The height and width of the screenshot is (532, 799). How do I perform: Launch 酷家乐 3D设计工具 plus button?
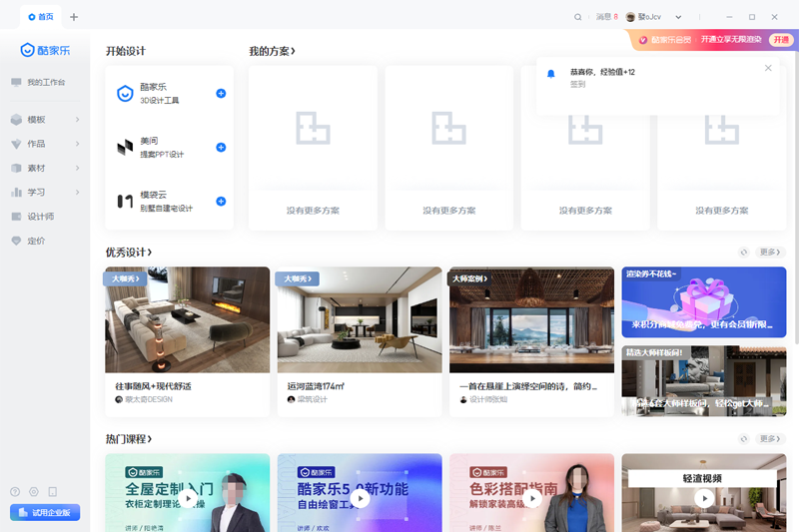coord(221,93)
